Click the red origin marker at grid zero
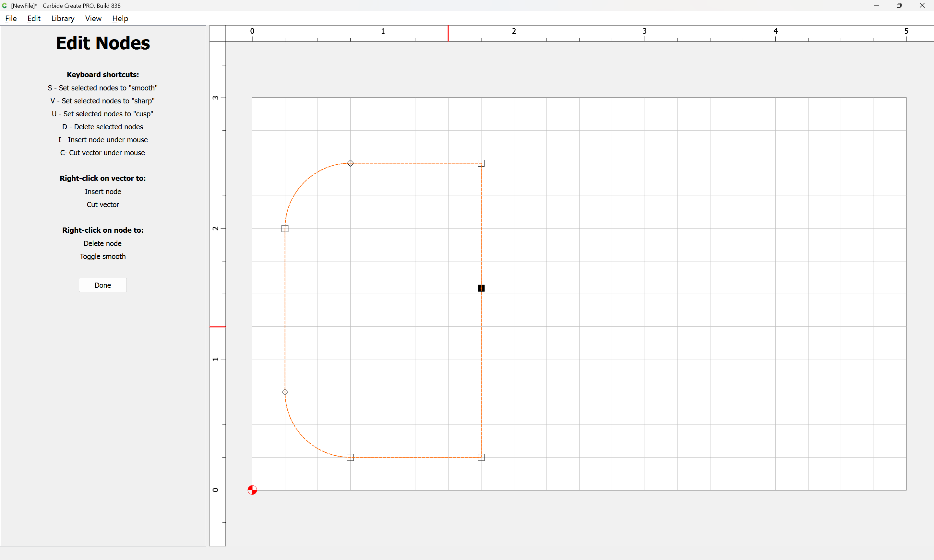This screenshot has height=560, width=934. (252, 490)
